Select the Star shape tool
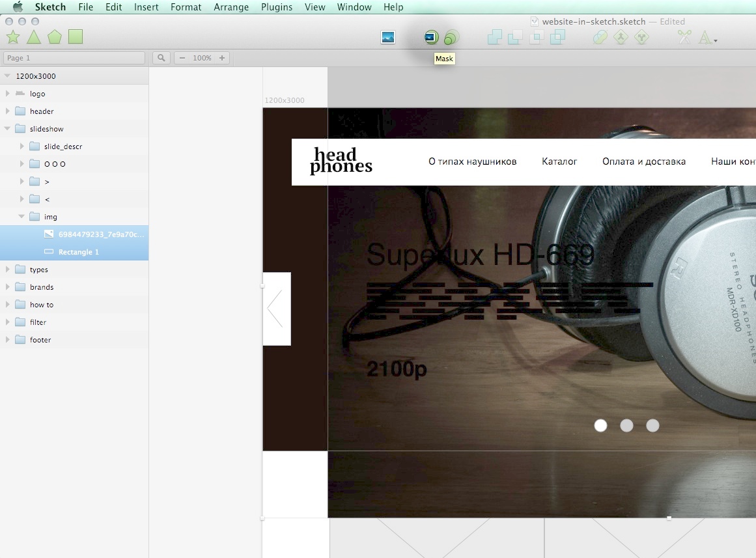This screenshot has width=756, height=558. [13, 37]
